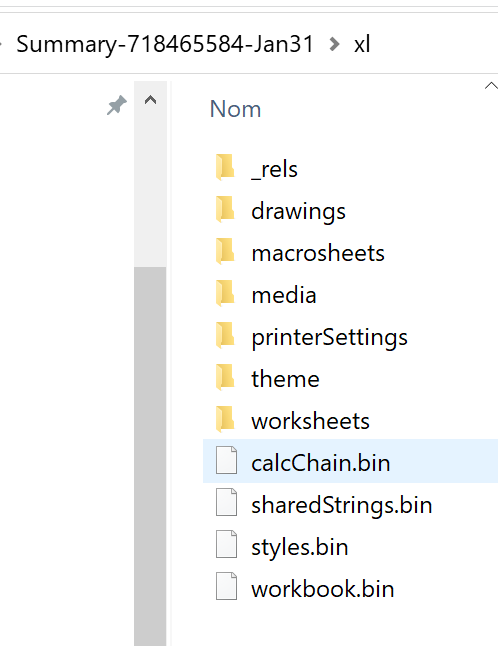Select the media folder icon

click(x=225, y=293)
